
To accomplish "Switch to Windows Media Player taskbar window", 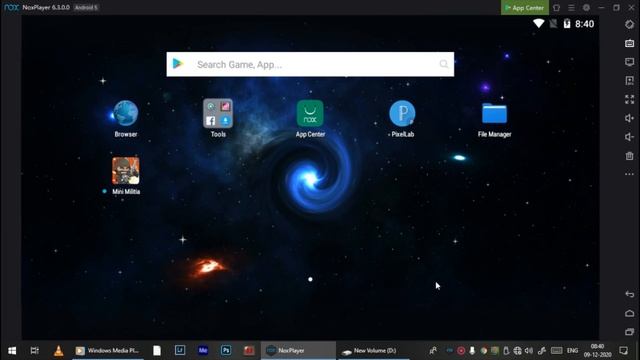I will pos(108,351).
